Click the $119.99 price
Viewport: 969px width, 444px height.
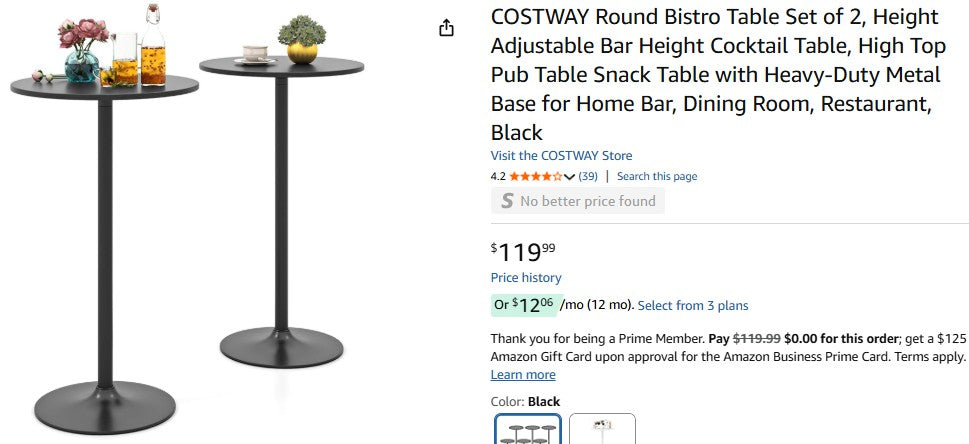coord(523,251)
